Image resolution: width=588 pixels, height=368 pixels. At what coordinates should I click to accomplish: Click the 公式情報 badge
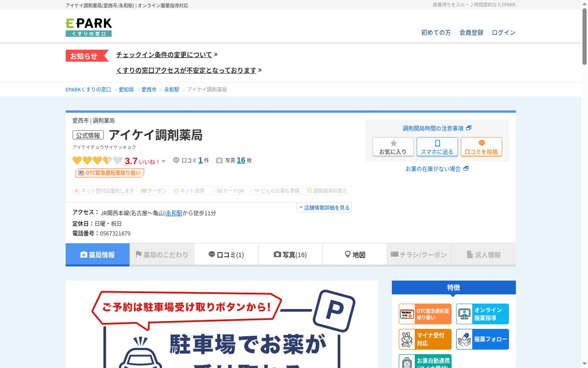88,135
